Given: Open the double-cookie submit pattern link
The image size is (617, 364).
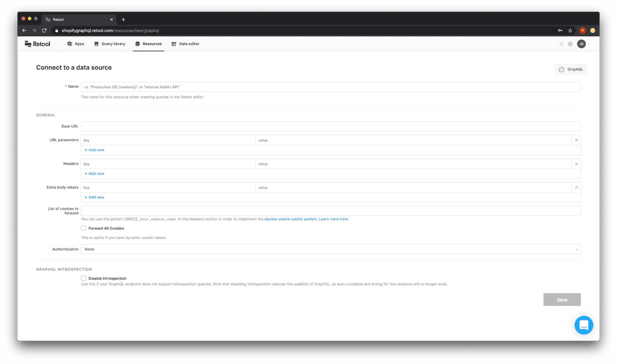Looking at the screenshot, I should pos(290,219).
